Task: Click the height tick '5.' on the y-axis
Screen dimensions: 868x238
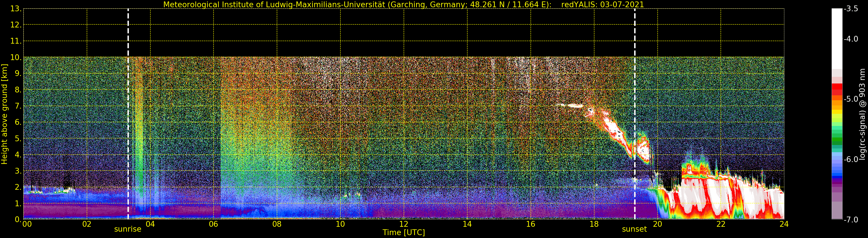Action: [18, 138]
